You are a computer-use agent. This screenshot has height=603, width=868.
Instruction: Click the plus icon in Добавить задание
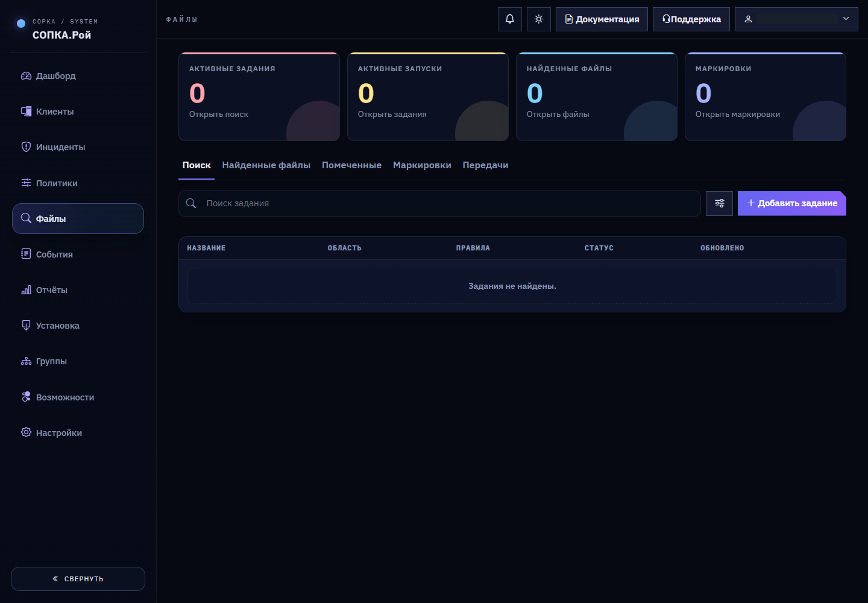point(751,203)
